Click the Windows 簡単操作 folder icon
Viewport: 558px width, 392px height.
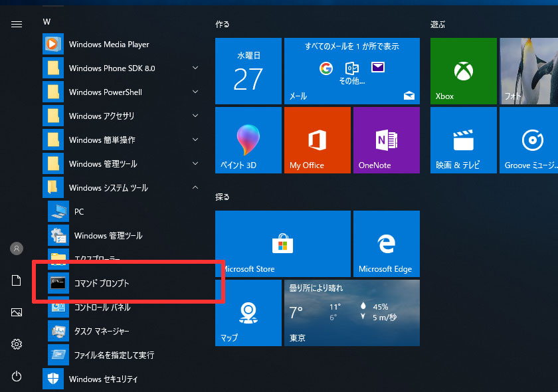[x=53, y=140]
